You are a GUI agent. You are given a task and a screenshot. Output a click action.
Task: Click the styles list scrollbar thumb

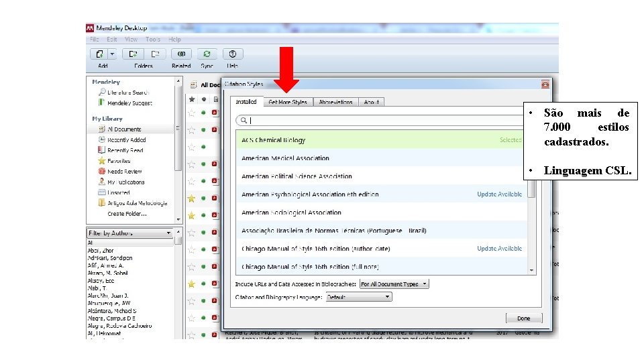[531, 189]
